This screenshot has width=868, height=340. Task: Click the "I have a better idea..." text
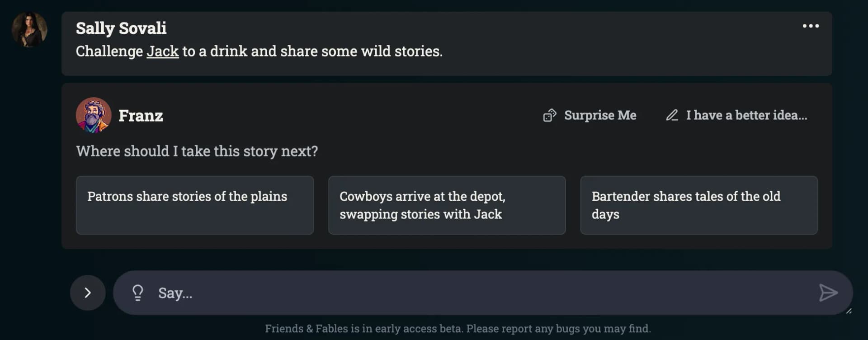click(746, 116)
